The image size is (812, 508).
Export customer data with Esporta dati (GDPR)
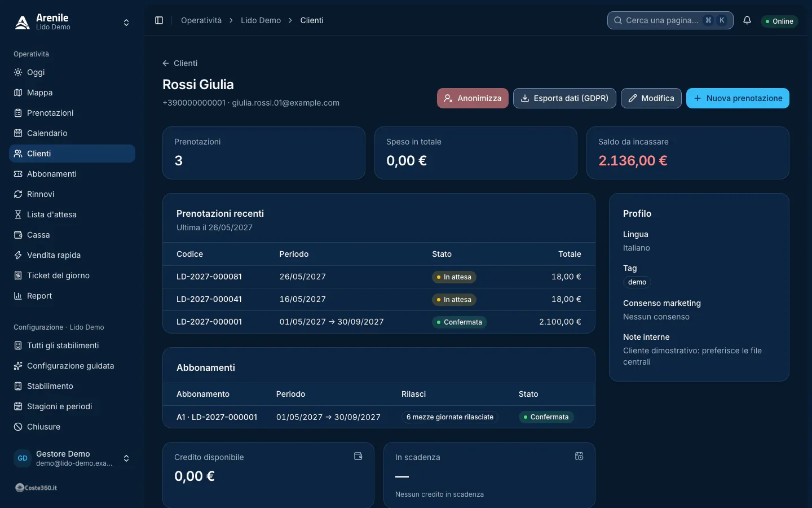pyautogui.click(x=564, y=98)
